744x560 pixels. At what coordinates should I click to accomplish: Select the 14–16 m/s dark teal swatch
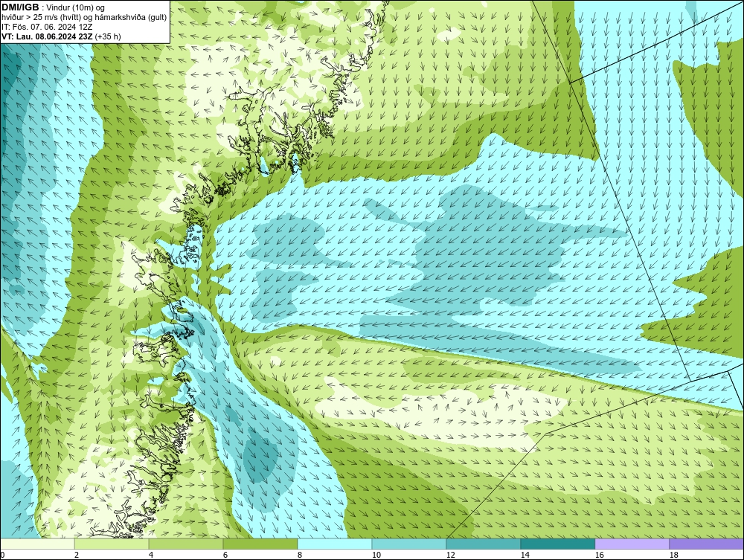pos(557,544)
